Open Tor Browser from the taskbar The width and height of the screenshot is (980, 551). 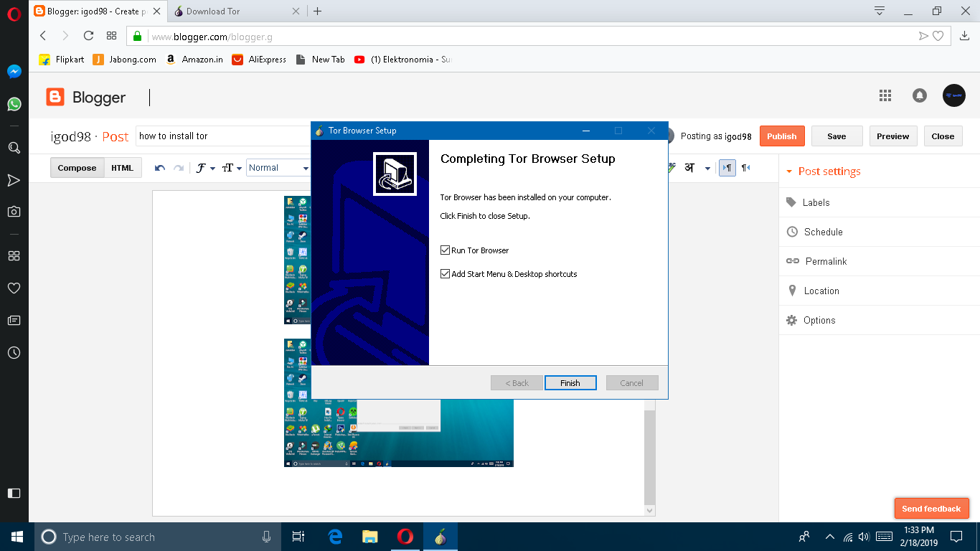click(440, 536)
